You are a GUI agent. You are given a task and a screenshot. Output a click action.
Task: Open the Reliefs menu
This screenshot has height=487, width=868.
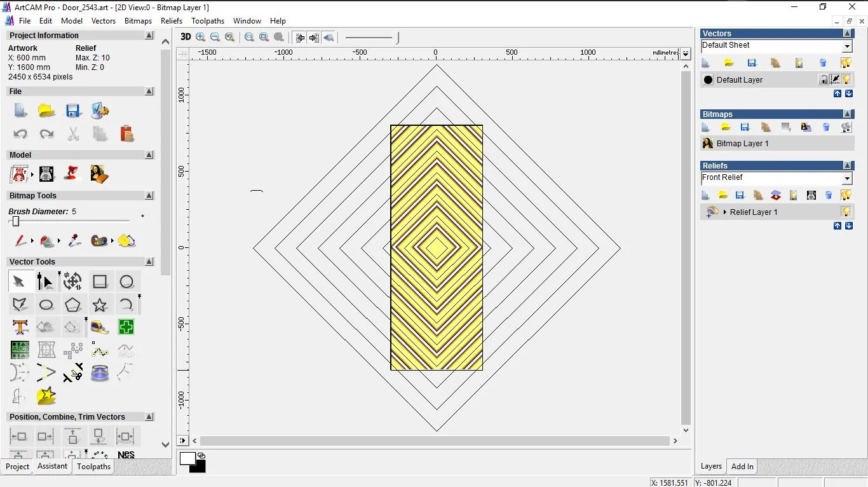click(x=172, y=21)
